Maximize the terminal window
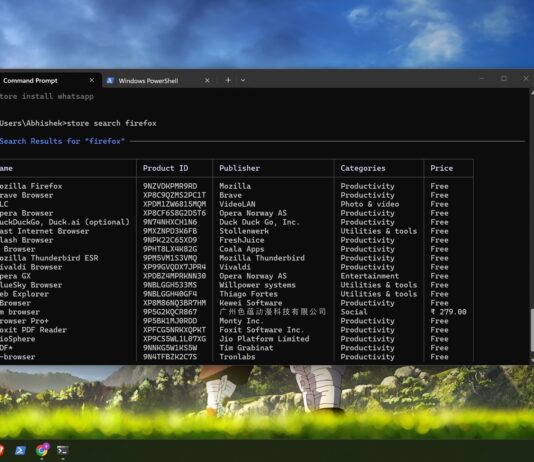534x462 pixels. point(504,79)
